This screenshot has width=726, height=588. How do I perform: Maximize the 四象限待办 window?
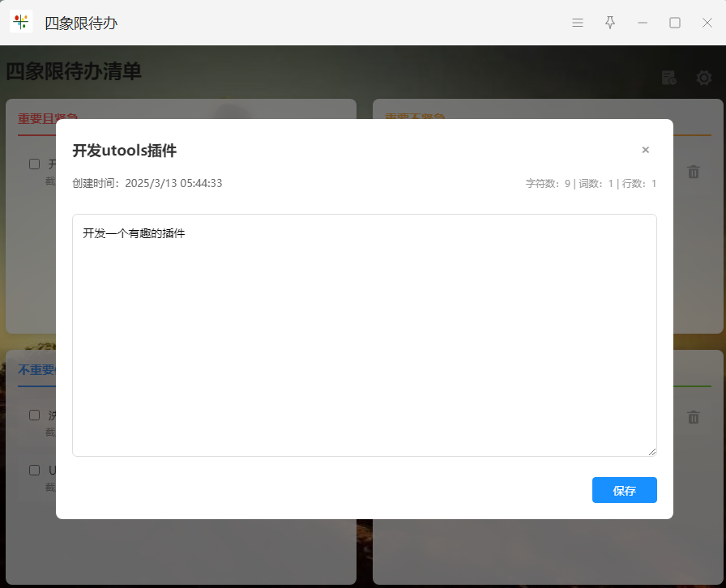(x=675, y=23)
